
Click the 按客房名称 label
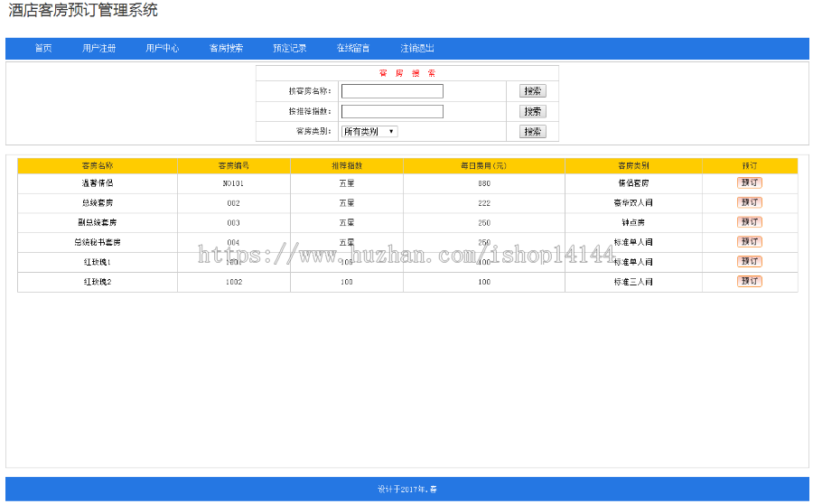coord(310,91)
